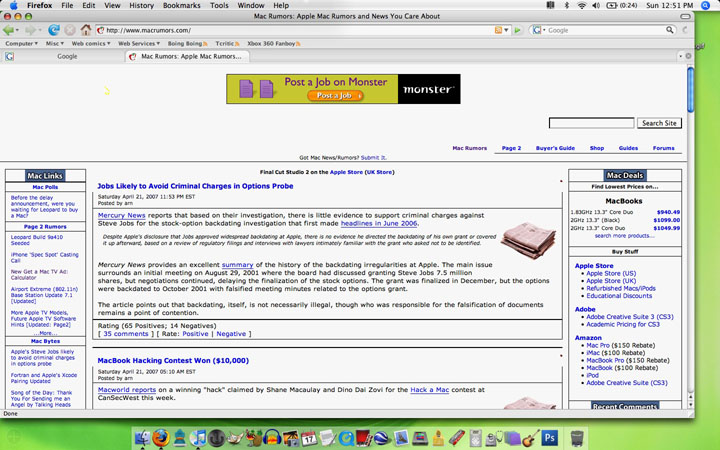720x450 pixels.
Task: Open the Trash in the dock
Action: [577, 438]
